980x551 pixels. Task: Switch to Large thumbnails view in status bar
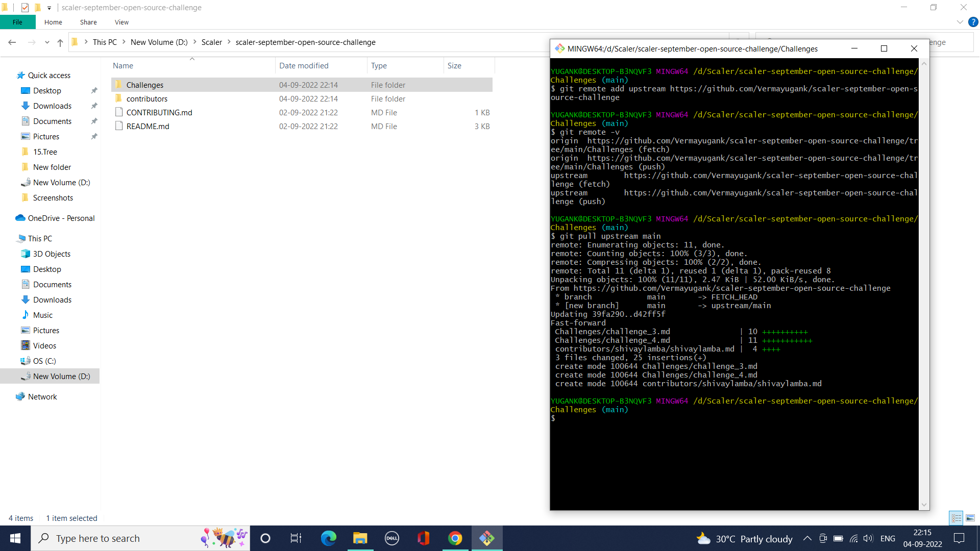coord(969,518)
